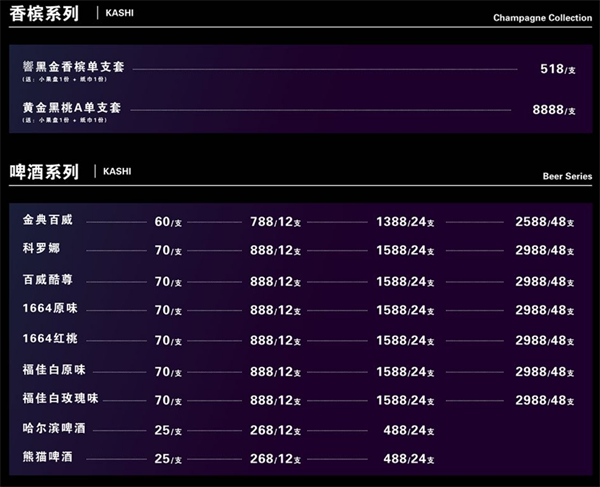Screen dimensions: 600x487
Task: Select the 福佳白玫瑰味 beer name
Action: (60, 398)
